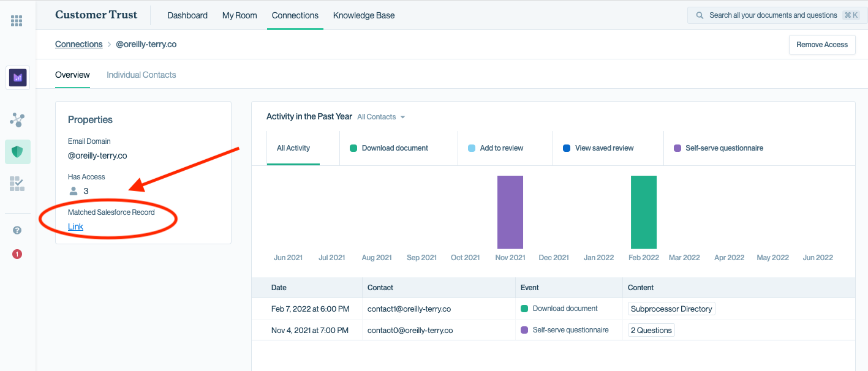
Task: Select the Connections nav tab
Action: click(295, 15)
